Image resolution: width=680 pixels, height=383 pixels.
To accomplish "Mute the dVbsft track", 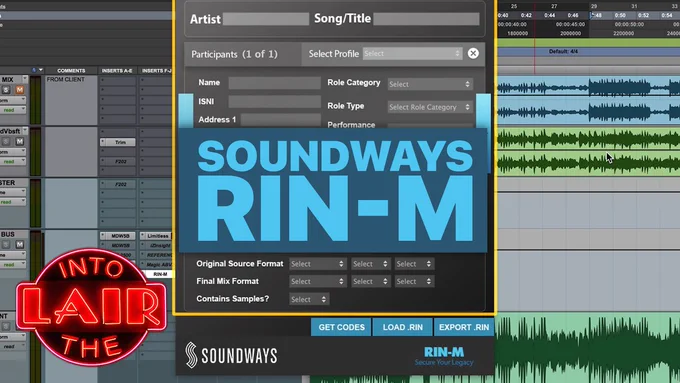I will click(x=20, y=141).
